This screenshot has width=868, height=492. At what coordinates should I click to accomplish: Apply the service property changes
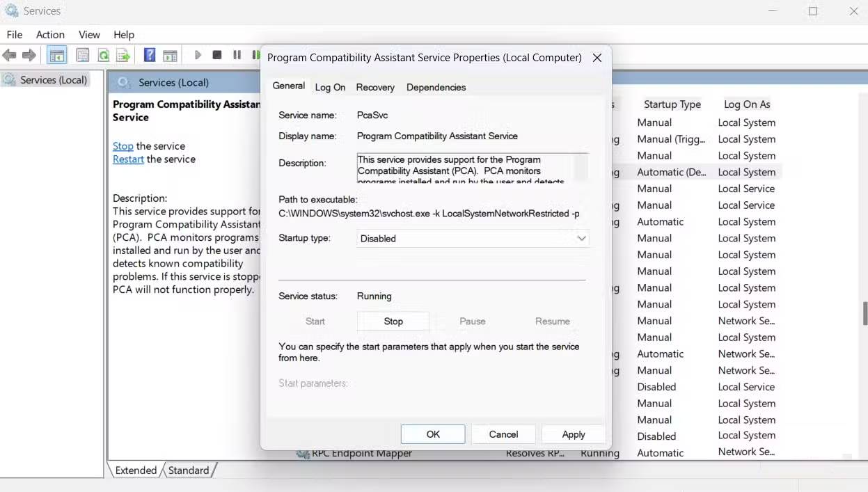pos(573,434)
